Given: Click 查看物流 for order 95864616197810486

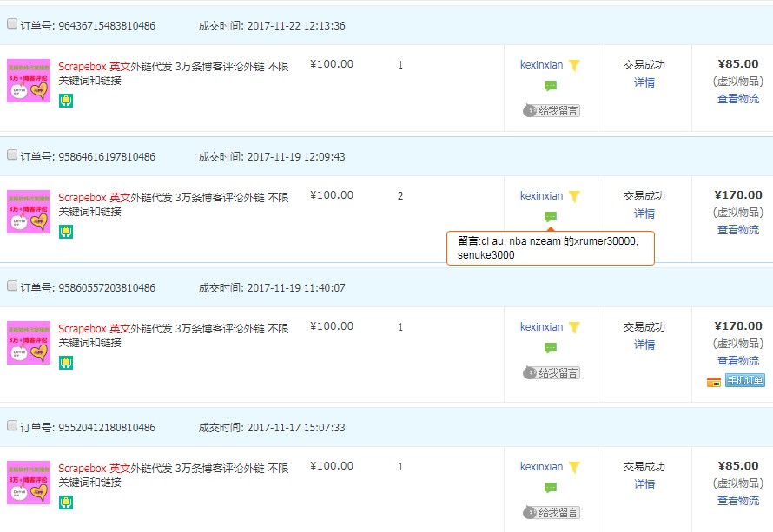Looking at the screenshot, I should 737,230.
